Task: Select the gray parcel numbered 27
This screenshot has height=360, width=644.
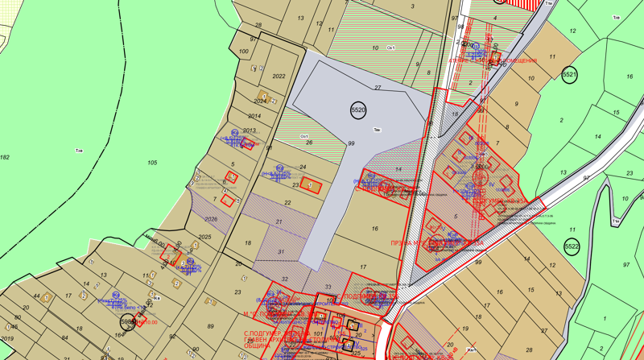Action: [x=376, y=86]
